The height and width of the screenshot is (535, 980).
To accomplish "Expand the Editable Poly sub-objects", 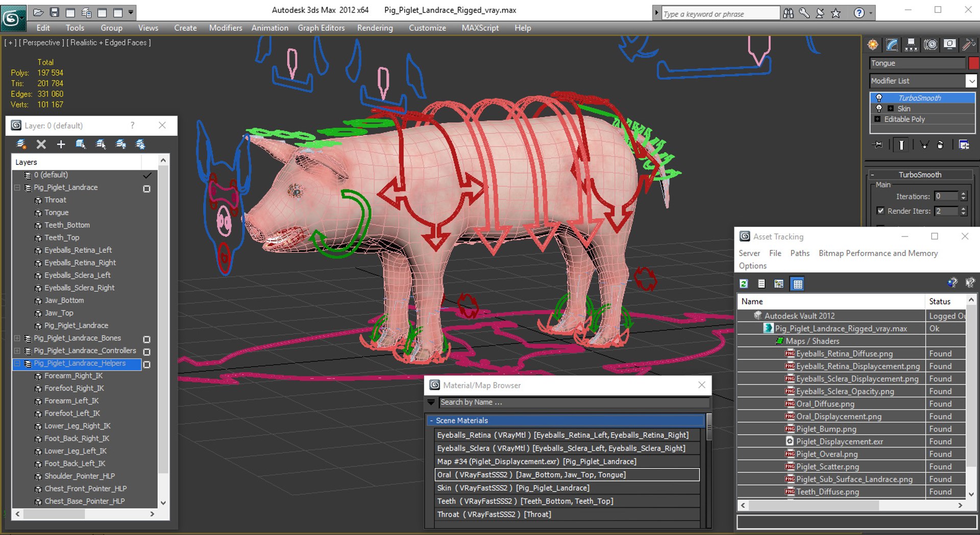I will 877,119.
